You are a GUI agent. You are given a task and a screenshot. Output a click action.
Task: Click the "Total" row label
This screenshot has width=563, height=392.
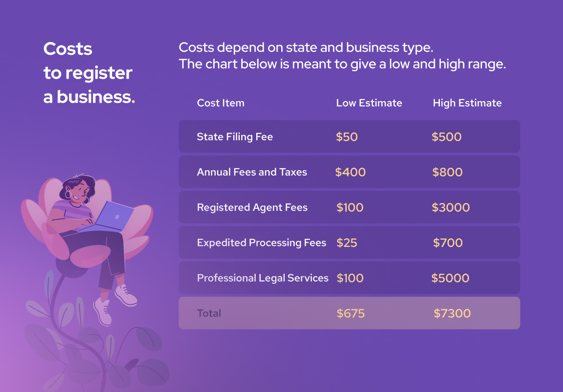[209, 313]
